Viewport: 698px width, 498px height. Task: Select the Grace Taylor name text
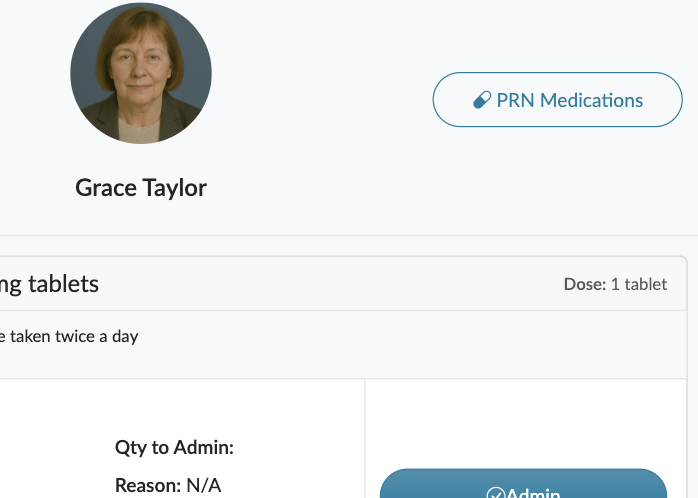[141, 187]
